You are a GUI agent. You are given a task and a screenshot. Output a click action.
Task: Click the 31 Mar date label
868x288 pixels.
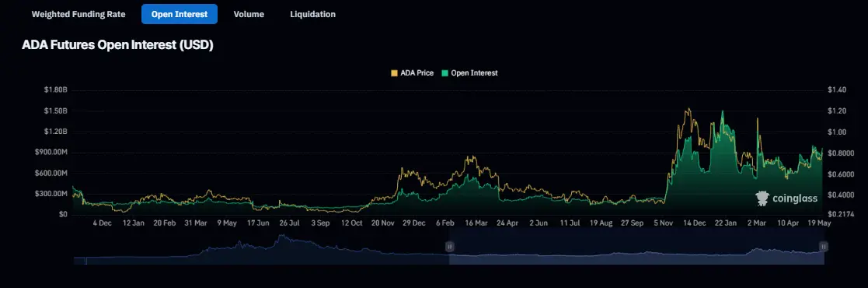click(195, 223)
